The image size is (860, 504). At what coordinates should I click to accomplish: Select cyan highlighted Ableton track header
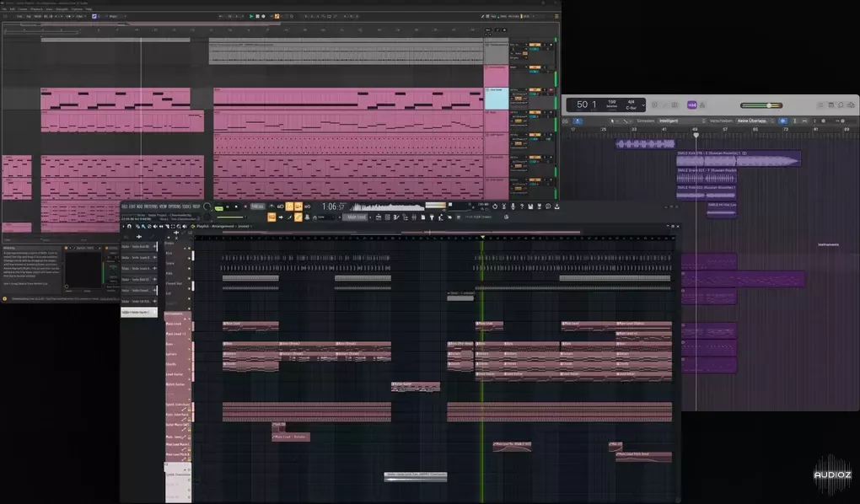[x=497, y=99]
